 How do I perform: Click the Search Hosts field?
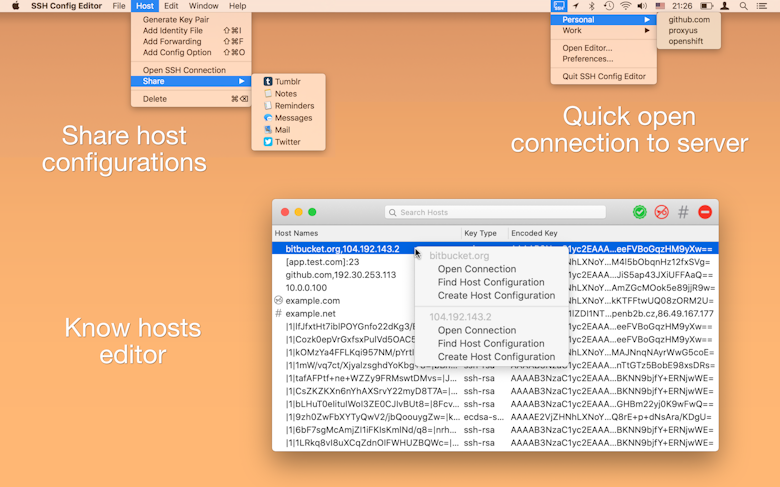pyautogui.click(x=495, y=212)
